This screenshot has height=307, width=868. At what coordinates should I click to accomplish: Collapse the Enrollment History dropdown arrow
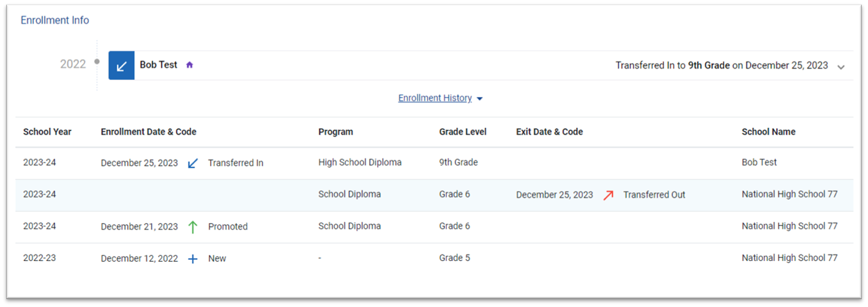479,99
